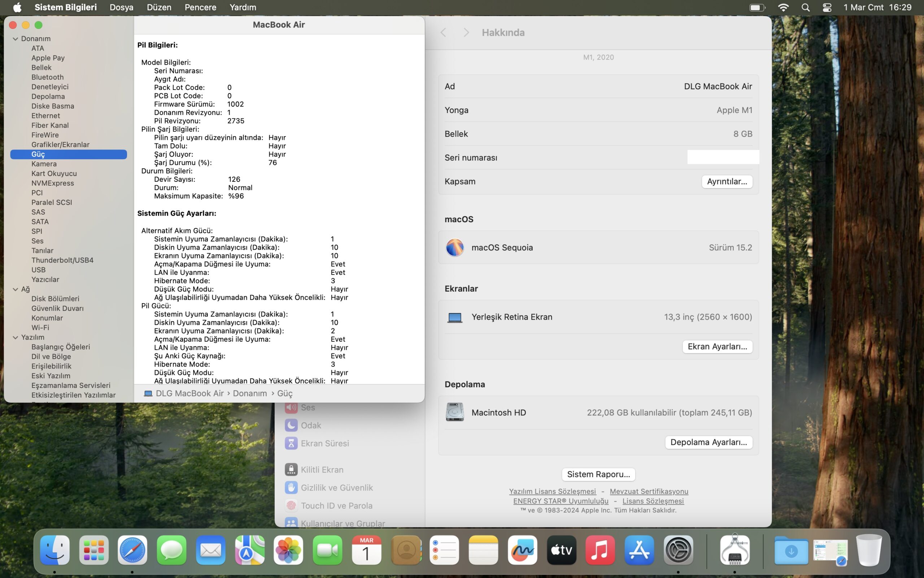Open Yazılım Lisans Sözleşmesi link
Viewport: 924px width, 578px height.
coord(552,491)
